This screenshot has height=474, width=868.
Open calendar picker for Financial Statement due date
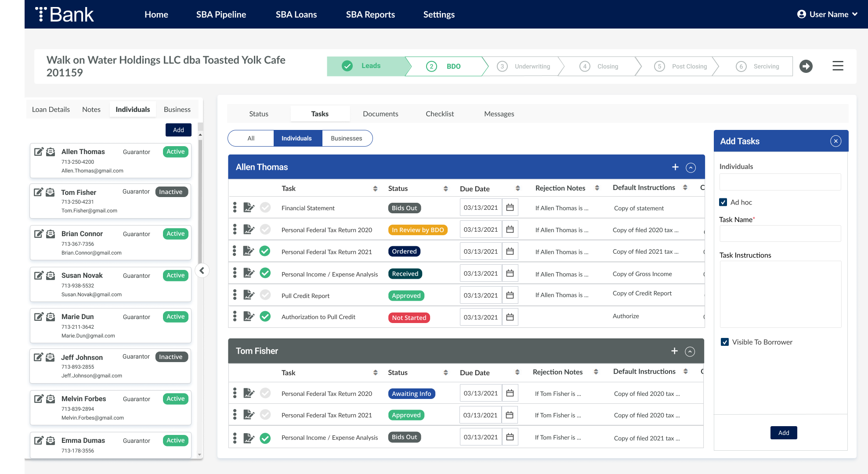click(510, 208)
